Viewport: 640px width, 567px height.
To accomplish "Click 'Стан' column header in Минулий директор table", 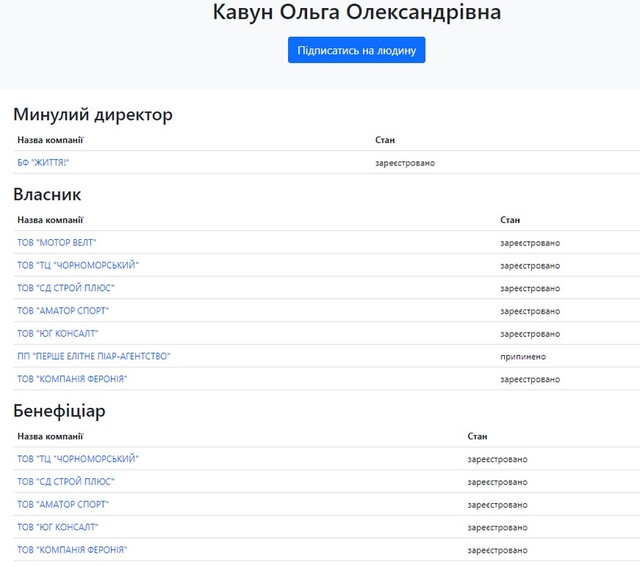I will click(385, 140).
